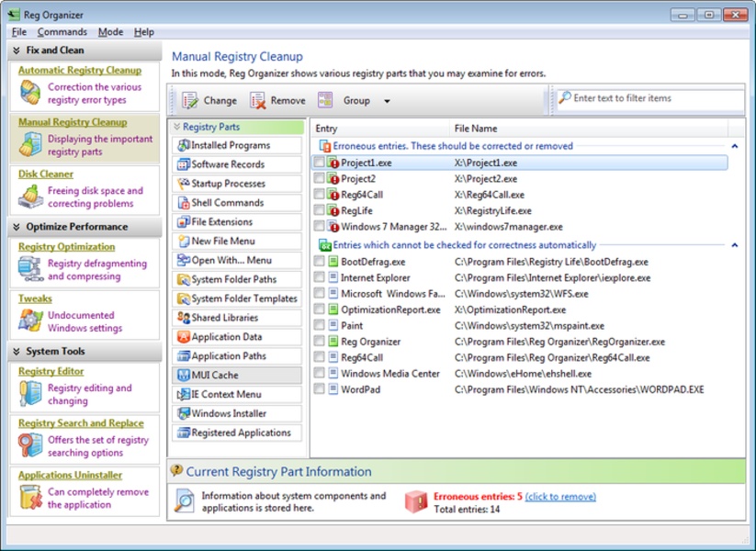Collapse the cannot be checked entries group arrow

pos(734,245)
